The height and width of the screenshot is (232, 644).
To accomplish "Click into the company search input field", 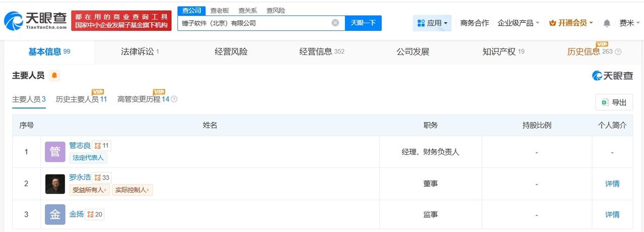I will (x=255, y=23).
